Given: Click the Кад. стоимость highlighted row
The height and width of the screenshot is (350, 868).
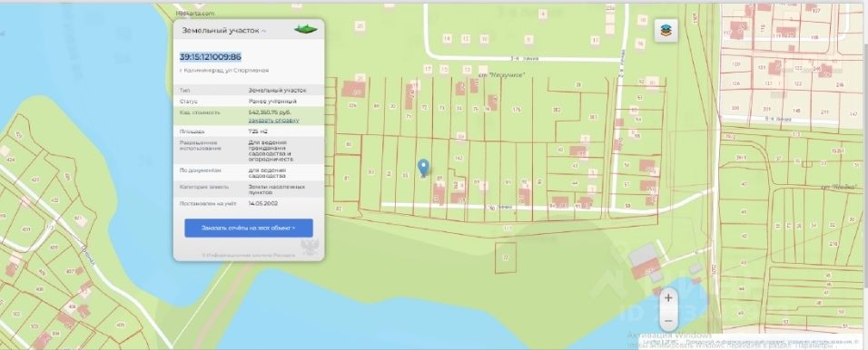Looking at the screenshot, I should coord(249,116).
